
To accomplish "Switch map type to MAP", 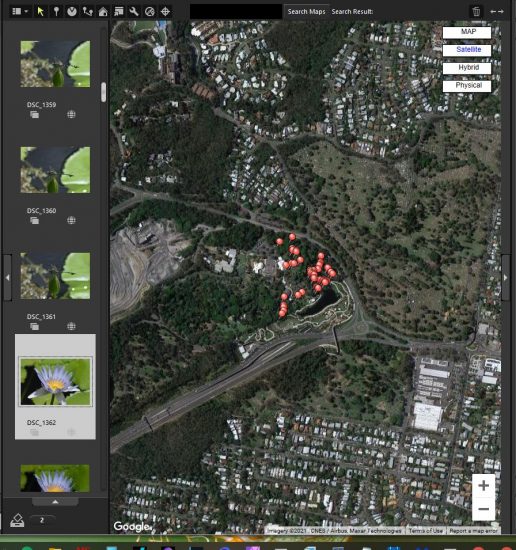I will click(x=467, y=32).
